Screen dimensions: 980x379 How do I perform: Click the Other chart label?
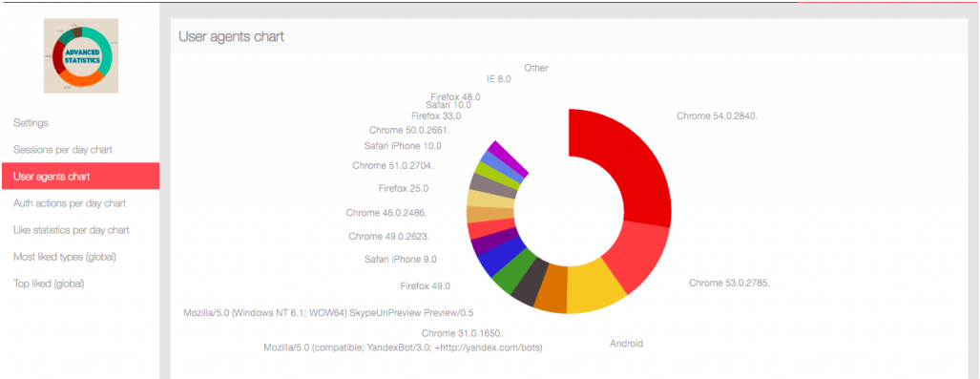point(536,68)
